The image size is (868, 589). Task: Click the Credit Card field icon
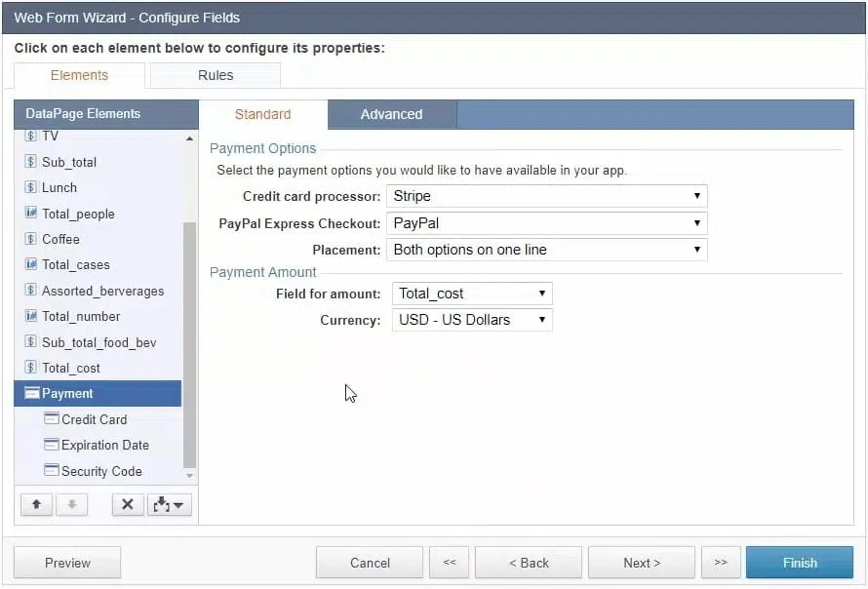click(x=52, y=419)
